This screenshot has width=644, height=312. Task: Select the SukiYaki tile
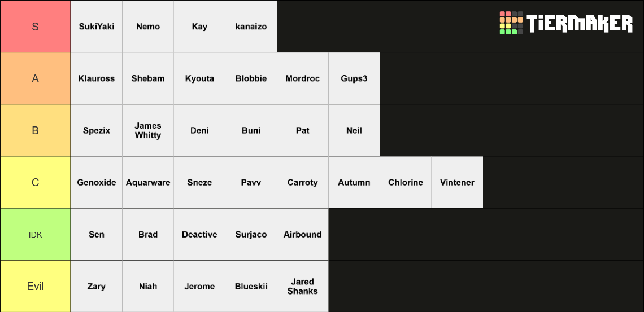pos(97,27)
